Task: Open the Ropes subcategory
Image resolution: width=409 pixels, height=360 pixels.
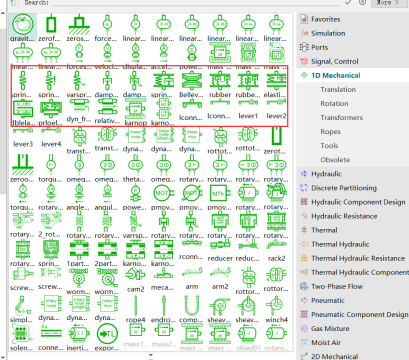Action: point(330,132)
